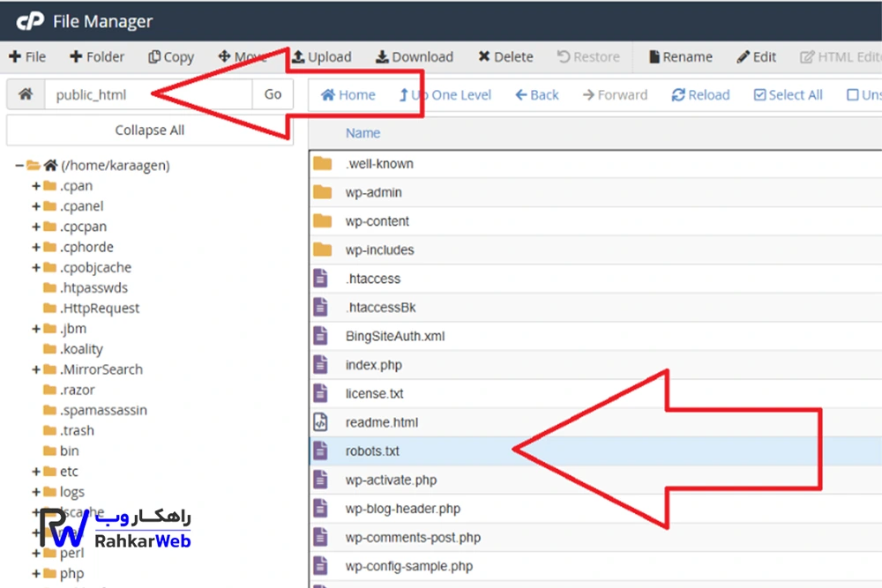Click the Forward navigation link
The height and width of the screenshot is (588, 882).
click(616, 95)
